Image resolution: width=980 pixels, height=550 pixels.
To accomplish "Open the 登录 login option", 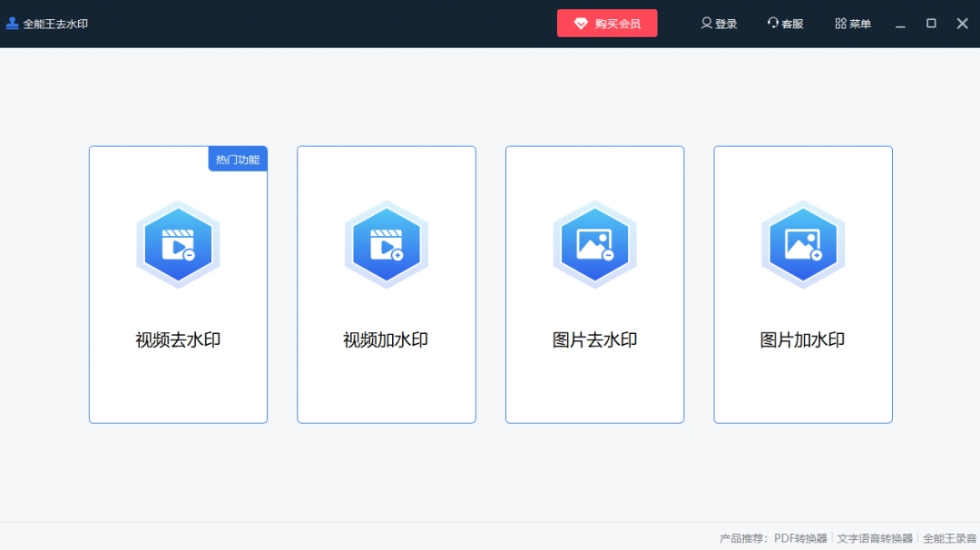I will tap(720, 23).
